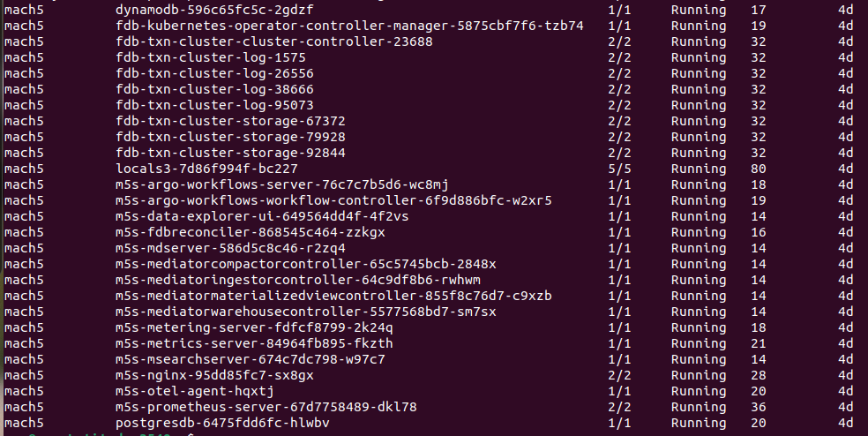Click the fdb-txn-cluster-cluster-controller-23688 pod name

pos(286,41)
